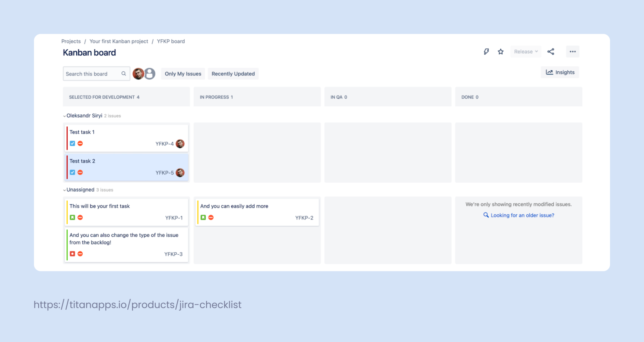Collapse the Oleksandr Siryi swimlane
Viewport: 644px width, 342px height.
pos(64,116)
